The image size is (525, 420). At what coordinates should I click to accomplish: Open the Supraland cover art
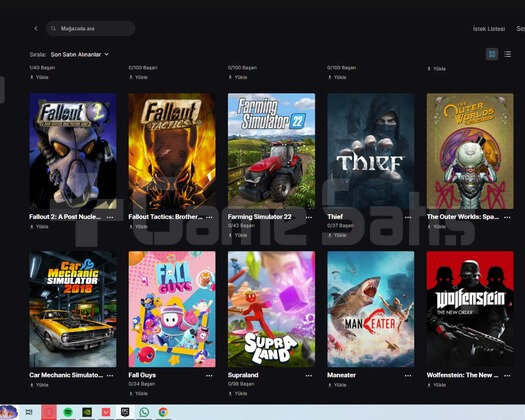coord(272,309)
